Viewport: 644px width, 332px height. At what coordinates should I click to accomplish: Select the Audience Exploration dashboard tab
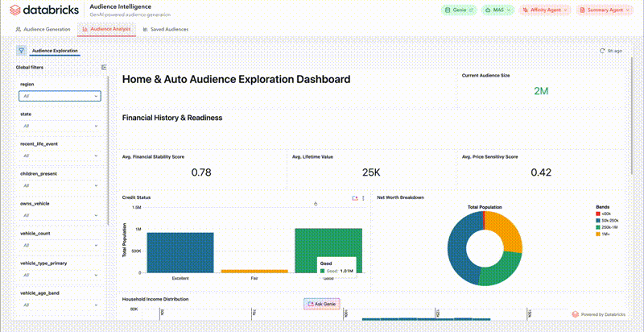tap(55, 51)
